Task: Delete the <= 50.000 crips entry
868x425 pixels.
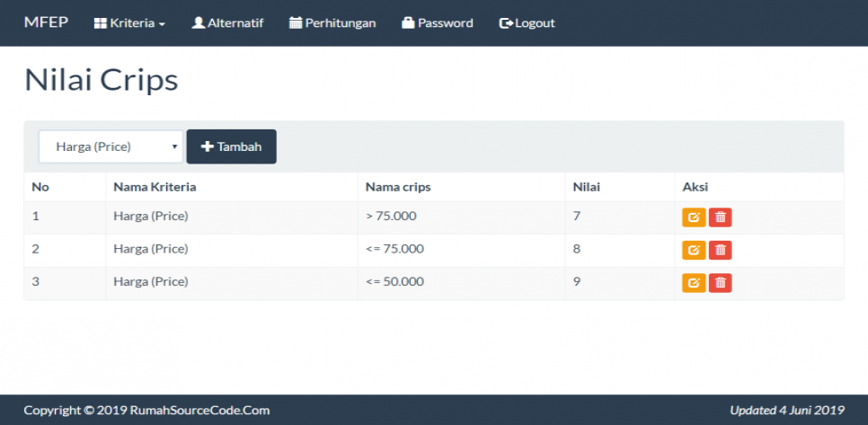Action: [x=720, y=283]
